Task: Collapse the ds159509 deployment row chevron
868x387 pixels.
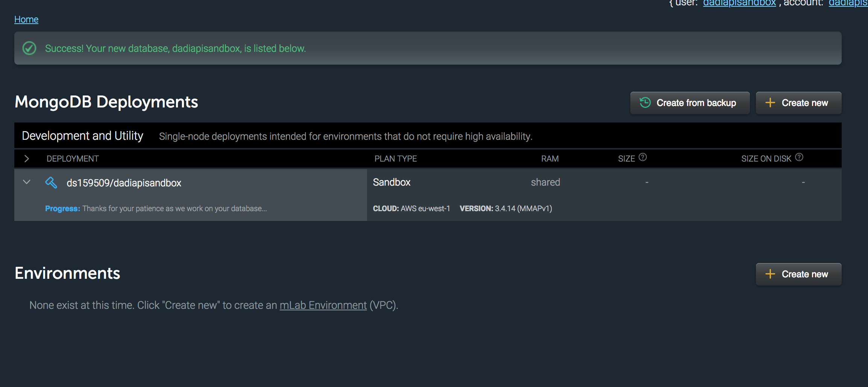Action: [x=26, y=182]
